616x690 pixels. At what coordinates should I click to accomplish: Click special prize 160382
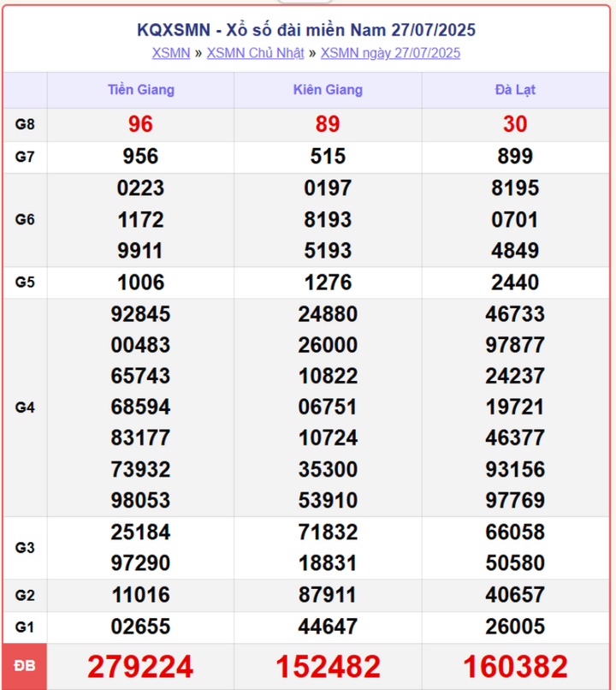(515, 667)
